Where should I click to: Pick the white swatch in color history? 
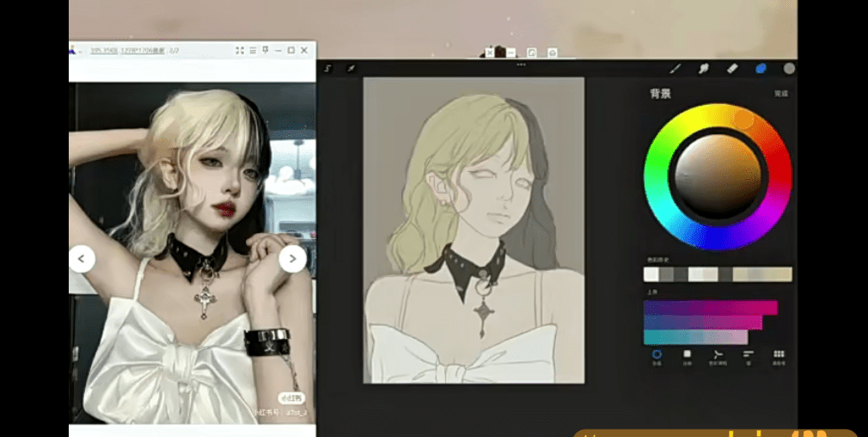coord(651,274)
